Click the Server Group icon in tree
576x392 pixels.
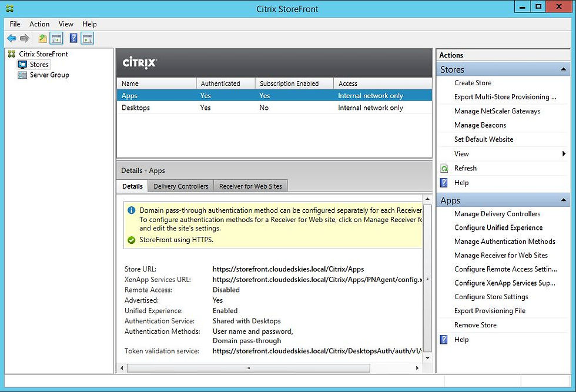[x=22, y=75]
